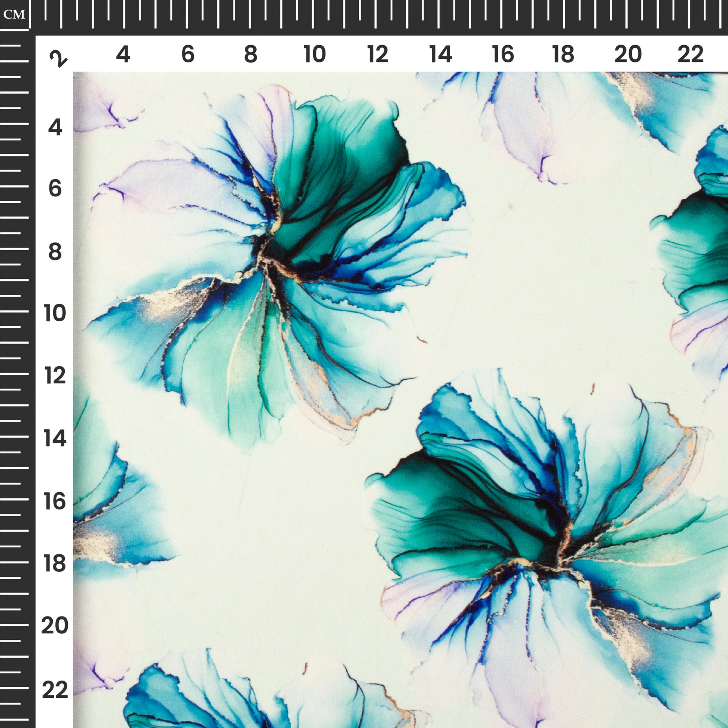Click number 18 on the left ruler
Screen dimensions: 728x728
pyautogui.click(x=55, y=564)
